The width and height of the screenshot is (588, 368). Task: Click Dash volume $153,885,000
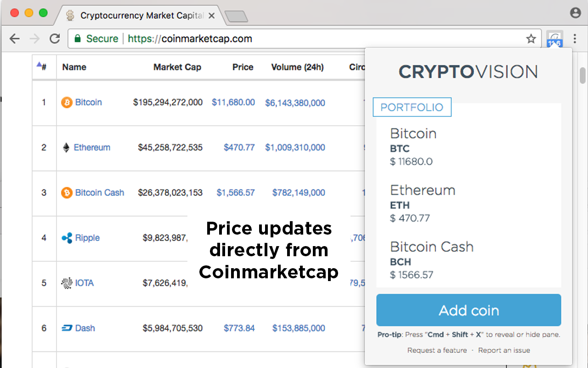tap(299, 328)
